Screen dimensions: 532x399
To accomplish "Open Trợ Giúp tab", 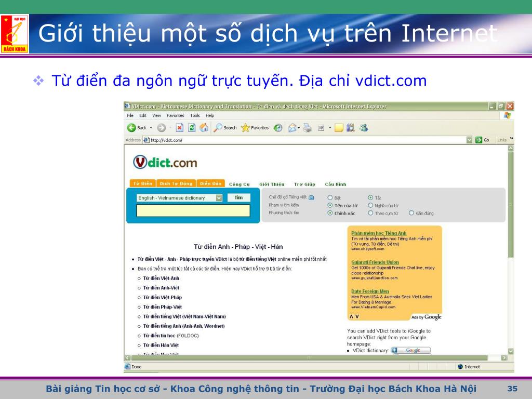I will pyautogui.click(x=304, y=184).
